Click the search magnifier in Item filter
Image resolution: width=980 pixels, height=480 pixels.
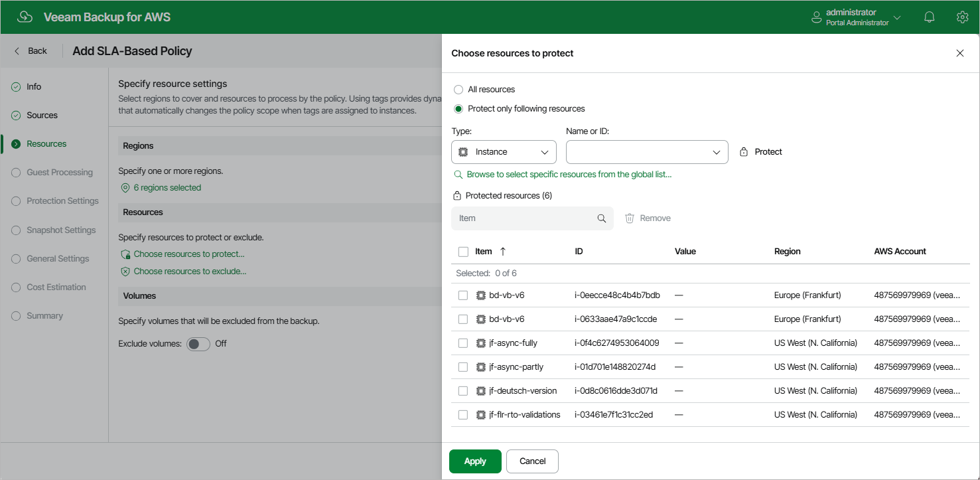pyautogui.click(x=602, y=218)
